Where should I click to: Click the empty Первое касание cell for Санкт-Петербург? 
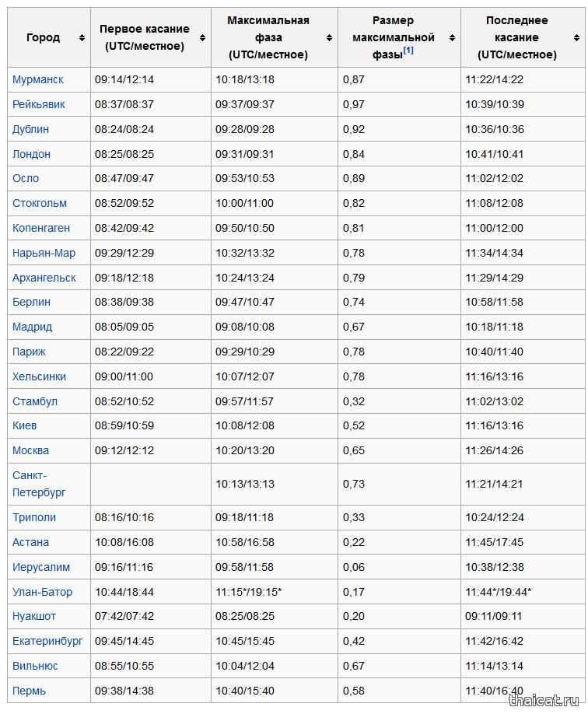coord(150,484)
